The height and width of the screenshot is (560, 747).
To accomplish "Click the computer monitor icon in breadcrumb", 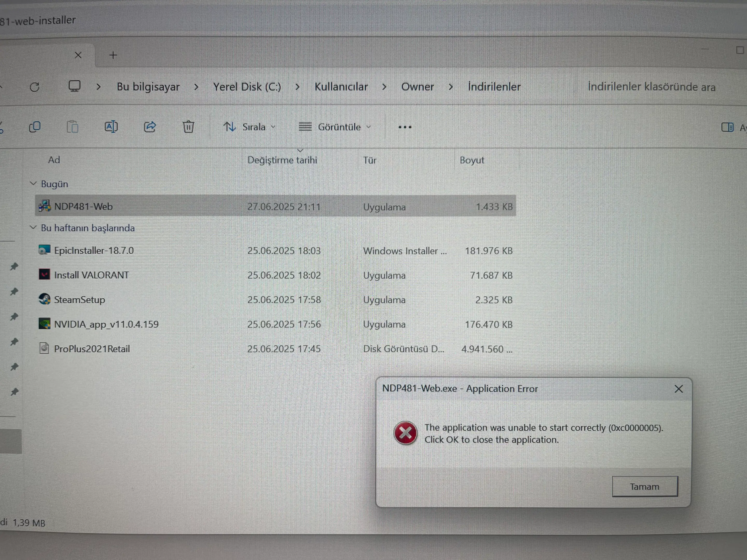I will 74,86.
